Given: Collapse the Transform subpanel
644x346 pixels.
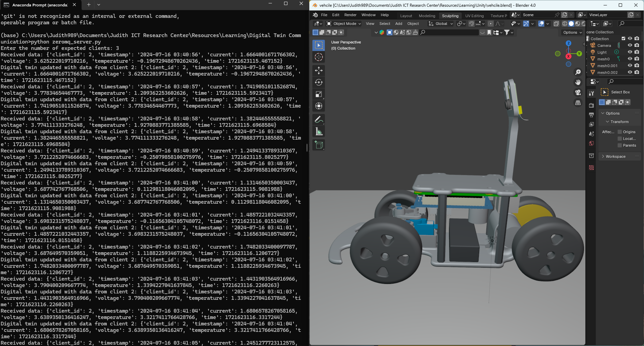Looking at the screenshot, I should pos(619,122).
